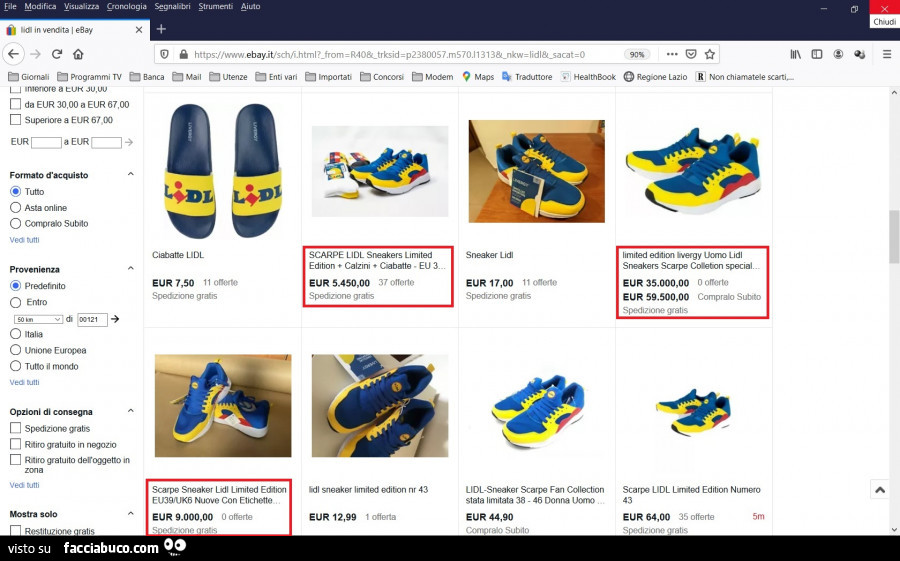Viewport: 900px width, 561px height.
Task: Check 'da EUR 30,00 a EUR 67,00' filter
Action: (x=15, y=104)
